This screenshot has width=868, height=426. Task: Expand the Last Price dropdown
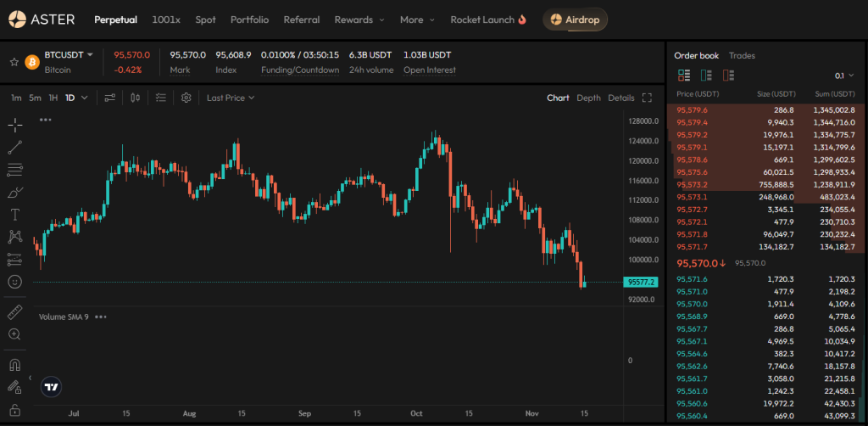click(231, 98)
